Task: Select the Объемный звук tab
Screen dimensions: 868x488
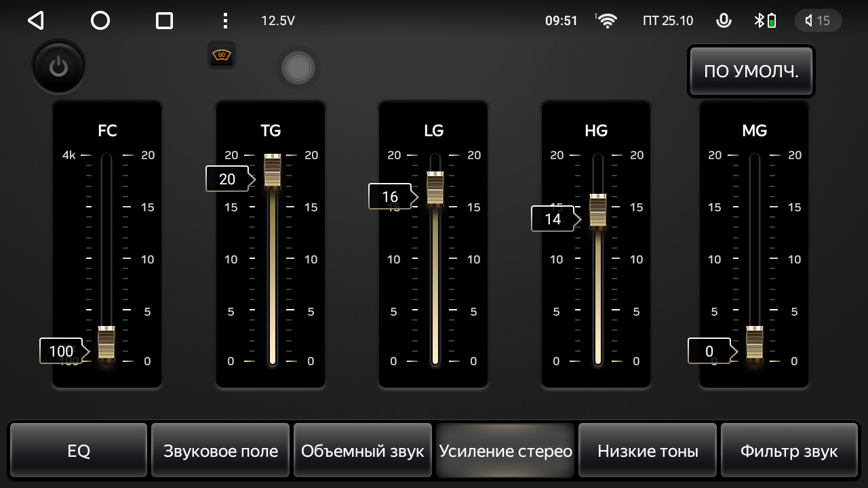Action: click(x=363, y=451)
